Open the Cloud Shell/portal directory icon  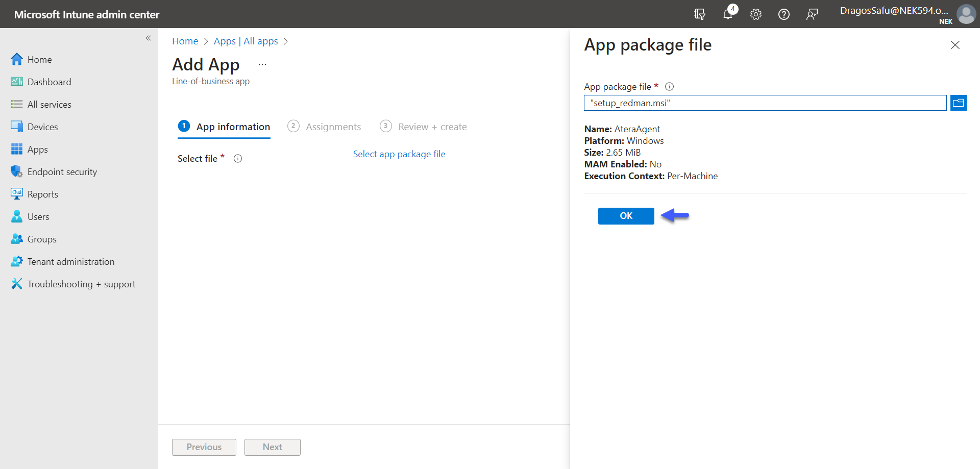click(x=700, y=14)
